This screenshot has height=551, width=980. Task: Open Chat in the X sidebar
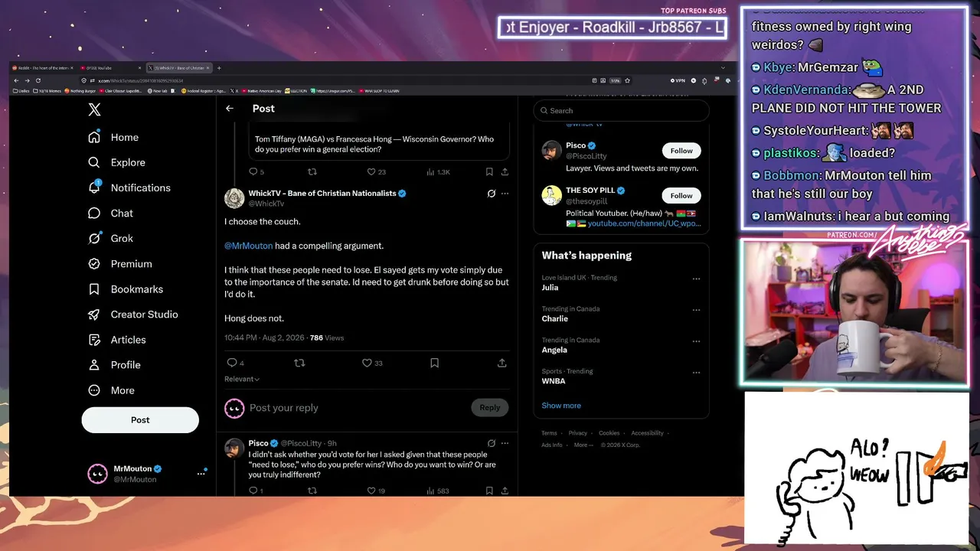click(110, 214)
